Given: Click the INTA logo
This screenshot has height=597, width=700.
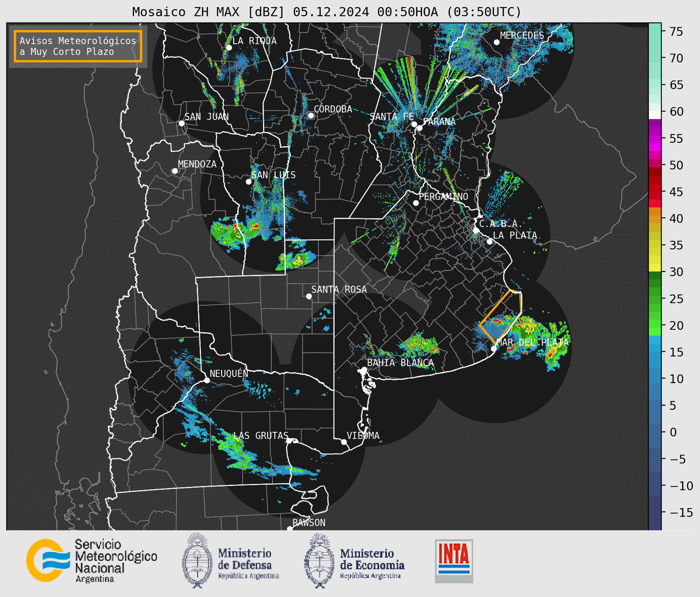Looking at the screenshot, I should (454, 561).
